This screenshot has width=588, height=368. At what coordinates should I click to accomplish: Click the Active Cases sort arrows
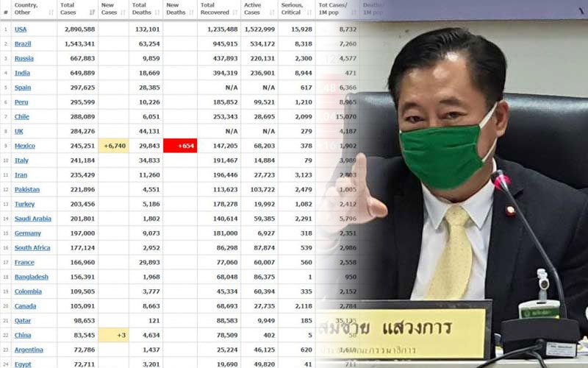coord(272,13)
